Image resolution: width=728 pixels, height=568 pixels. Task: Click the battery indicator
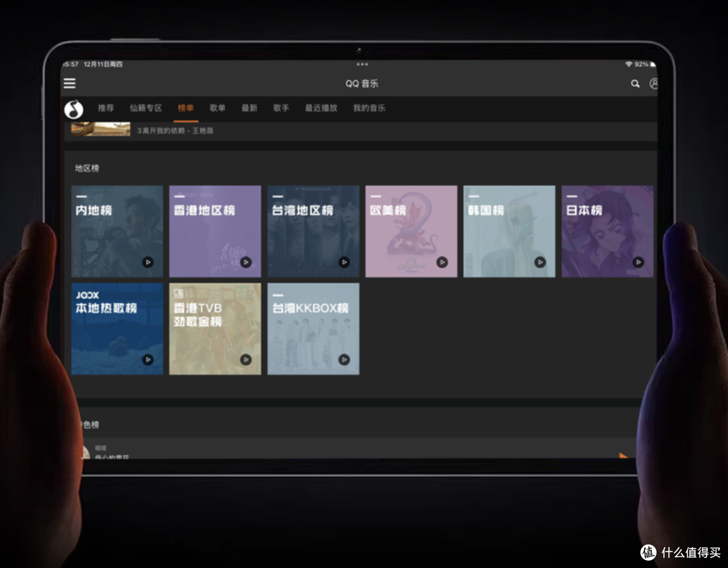click(x=653, y=64)
